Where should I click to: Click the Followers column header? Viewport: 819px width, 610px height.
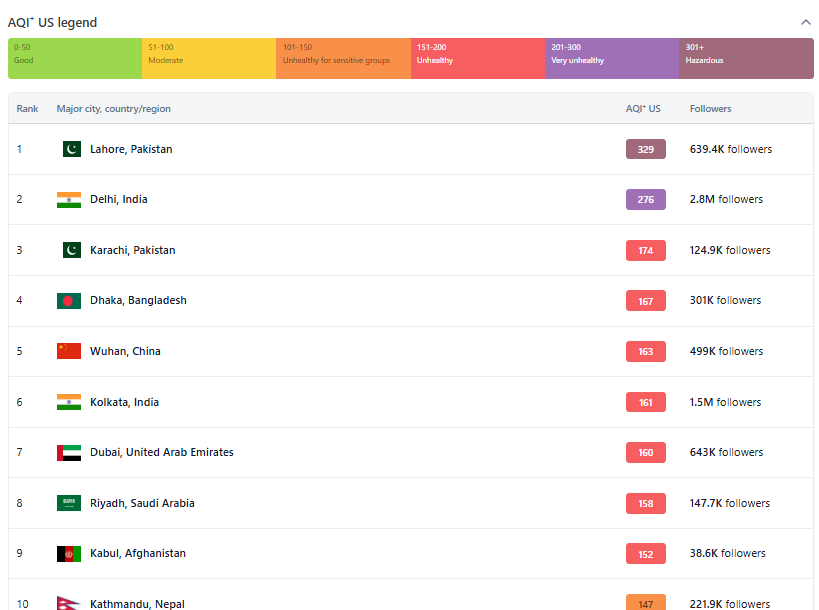click(x=710, y=108)
